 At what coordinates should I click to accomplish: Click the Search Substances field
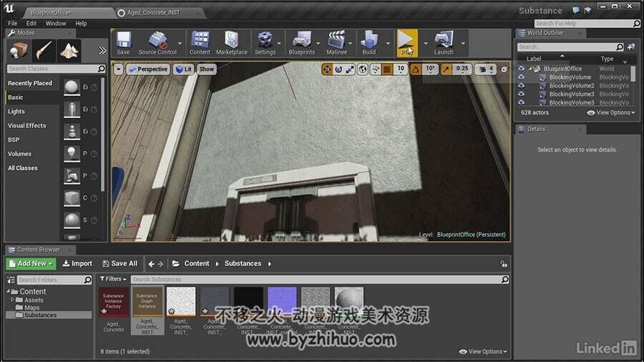point(320,280)
